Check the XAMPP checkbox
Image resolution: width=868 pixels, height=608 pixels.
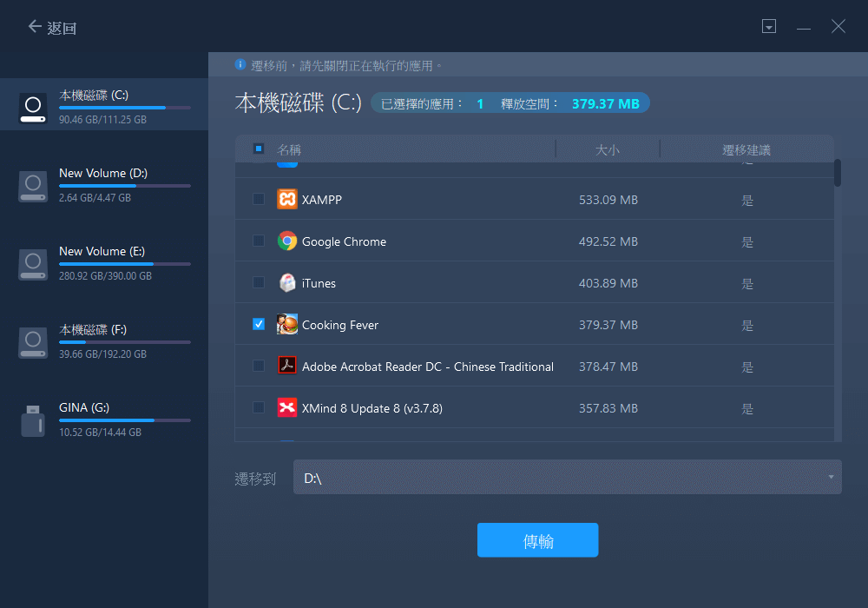tap(259, 199)
